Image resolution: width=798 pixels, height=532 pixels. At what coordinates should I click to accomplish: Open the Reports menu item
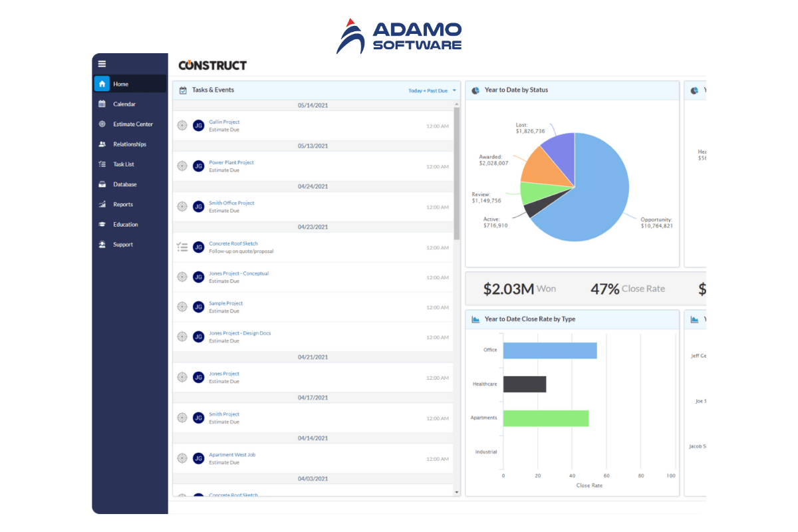(x=123, y=205)
